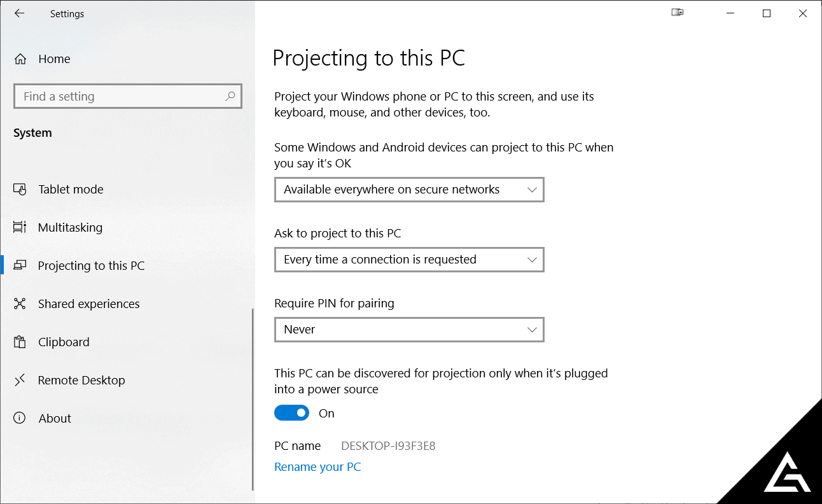
Task: Open the Home icon in sidebar
Action: click(20, 59)
